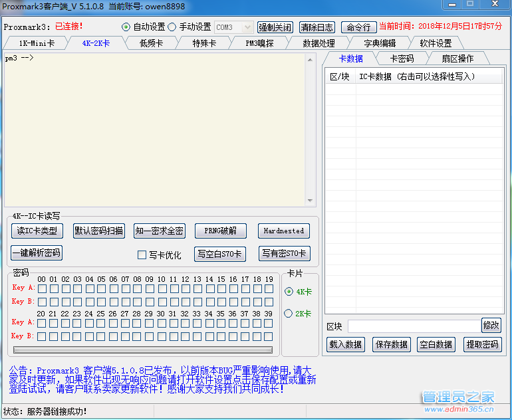Image resolution: width=512 pixels, height=420 pixels.
Task: Click console scrollbar up arrow
Action: [x=311, y=60]
